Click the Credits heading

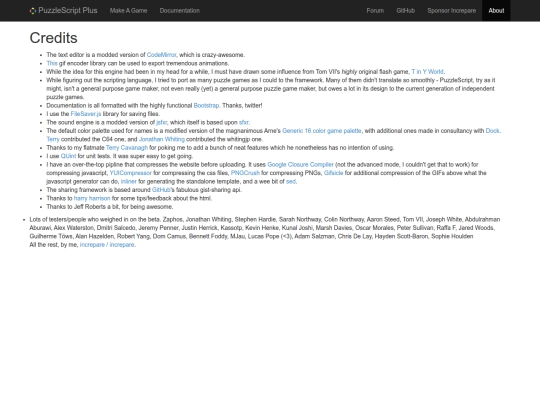coord(53,38)
